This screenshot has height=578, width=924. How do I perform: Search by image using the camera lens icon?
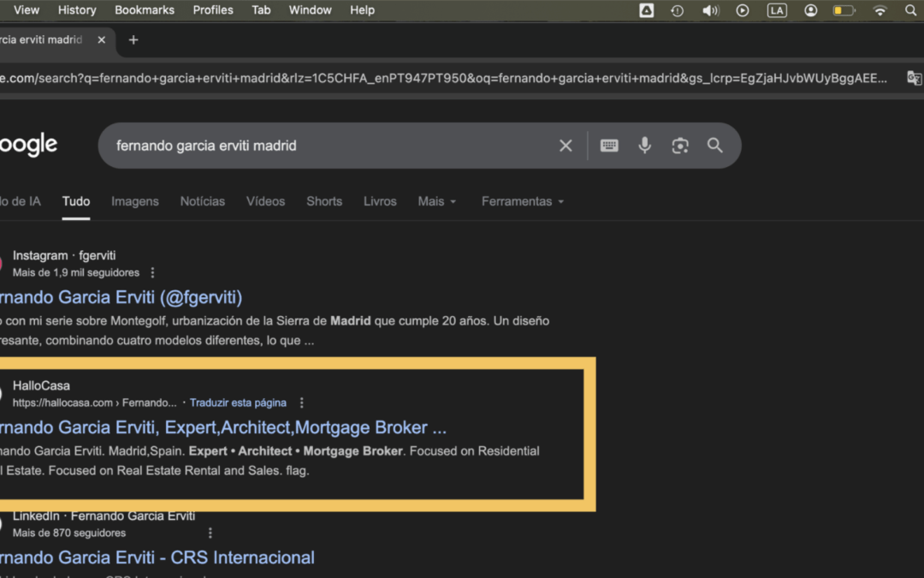coord(680,146)
